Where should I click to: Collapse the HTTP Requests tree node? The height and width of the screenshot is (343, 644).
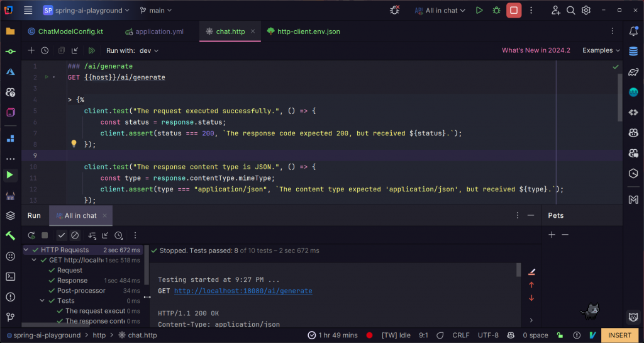click(26, 250)
